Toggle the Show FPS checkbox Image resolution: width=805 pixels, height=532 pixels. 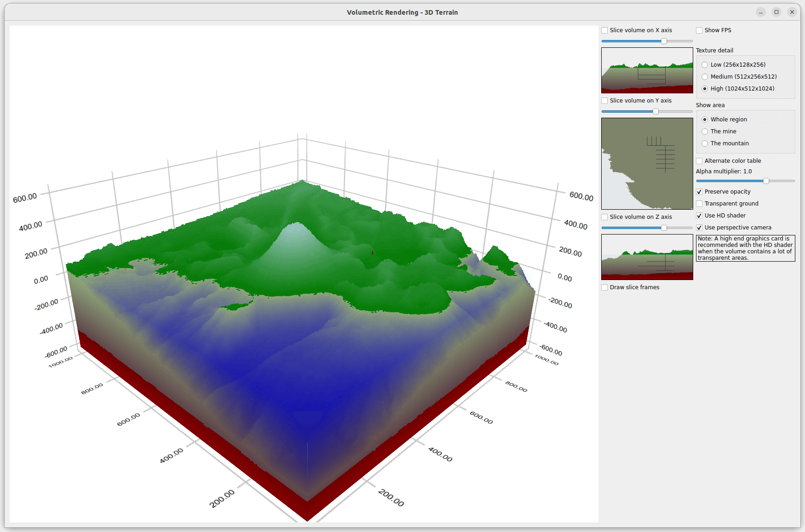[x=700, y=30]
